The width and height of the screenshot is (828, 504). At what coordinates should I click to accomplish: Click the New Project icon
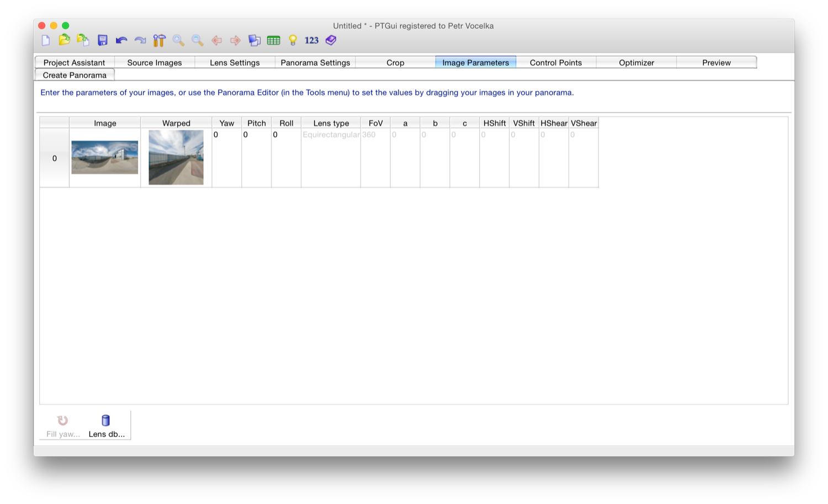point(46,40)
